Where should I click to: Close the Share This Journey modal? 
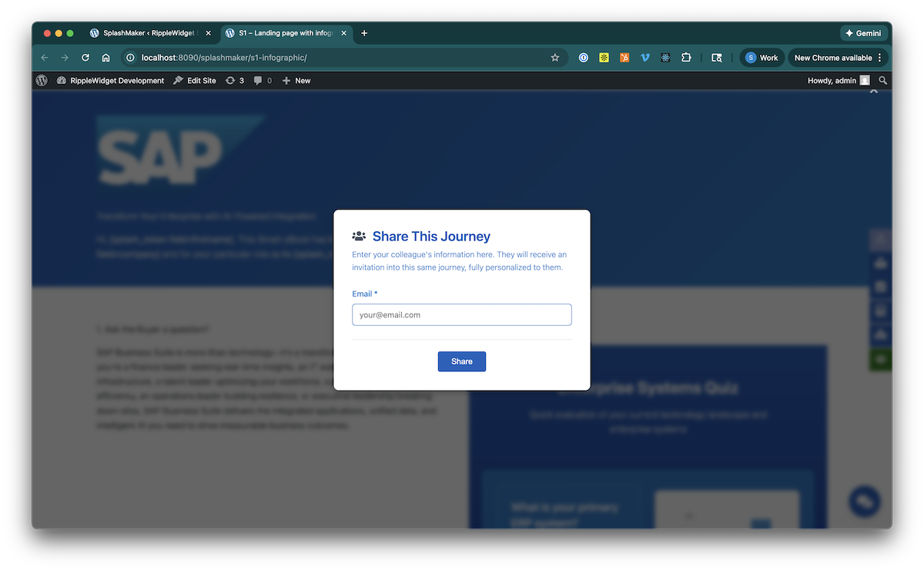click(873, 91)
